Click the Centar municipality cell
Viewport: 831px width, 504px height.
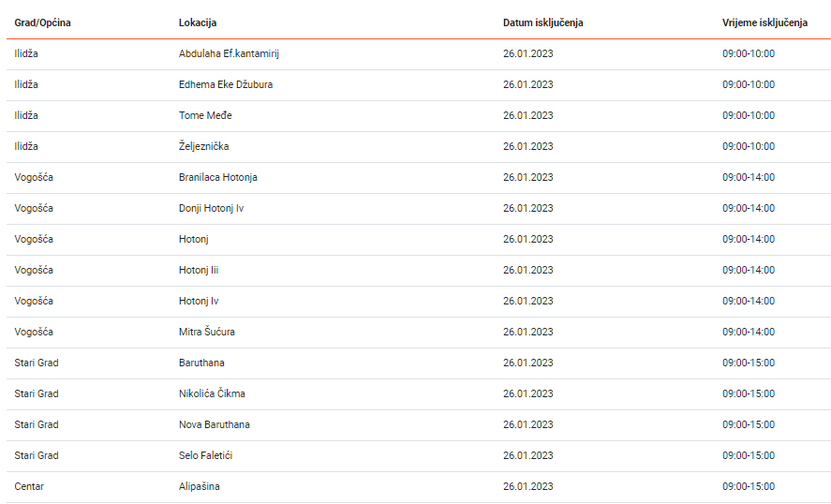pyautogui.click(x=29, y=486)
